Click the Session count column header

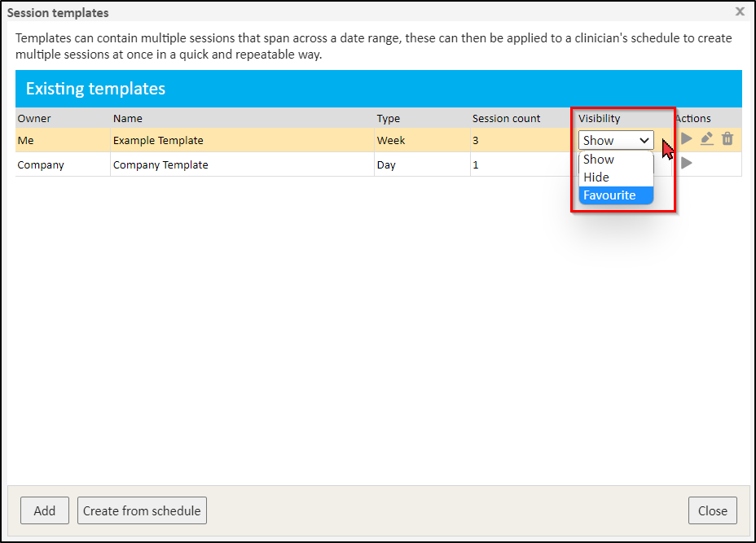coord(506,119)
